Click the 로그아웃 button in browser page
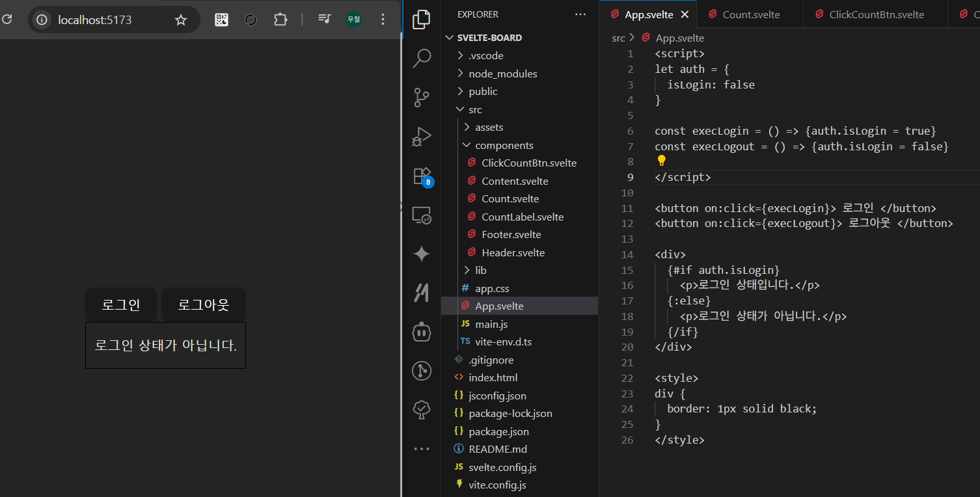980x497 pixels. click(204, 304)
